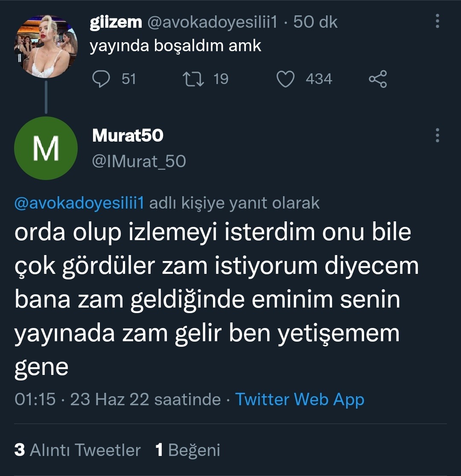Click the Twitter Web App source link

[300, 399]
